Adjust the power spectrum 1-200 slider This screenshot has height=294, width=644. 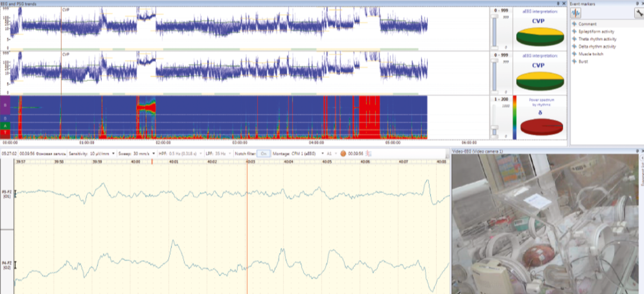pos(495,127)
